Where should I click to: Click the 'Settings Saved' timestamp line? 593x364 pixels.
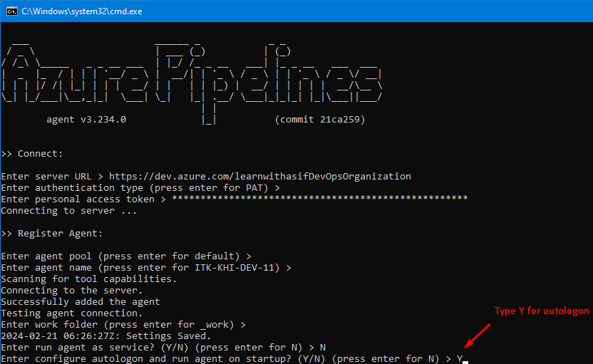106,336
